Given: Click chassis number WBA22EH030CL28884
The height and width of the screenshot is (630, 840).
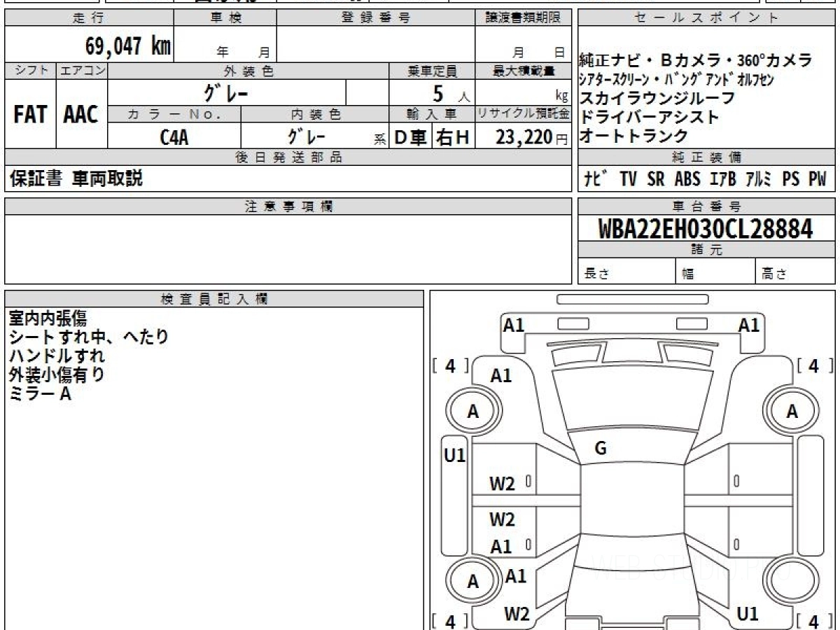Looking at the screenshot, I should coord(706,229).
